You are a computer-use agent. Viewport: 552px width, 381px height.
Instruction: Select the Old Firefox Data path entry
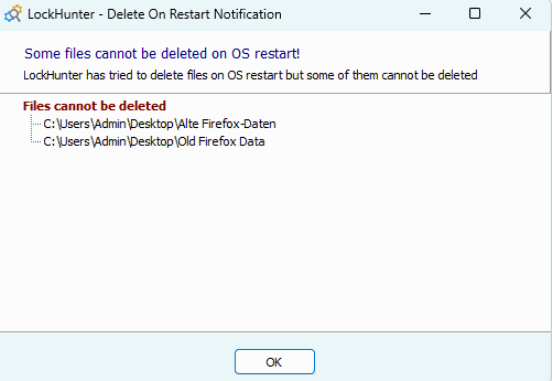point(154,142)
